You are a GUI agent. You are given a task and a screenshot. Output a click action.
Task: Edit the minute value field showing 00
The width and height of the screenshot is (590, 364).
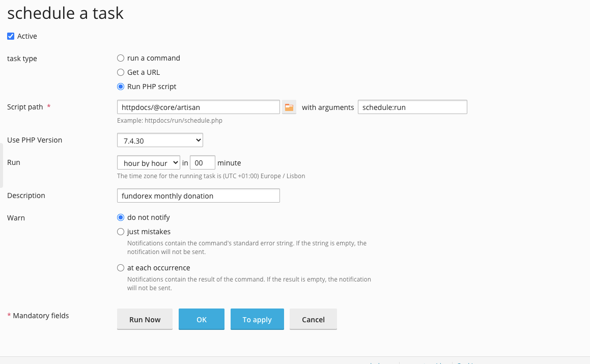click(202, 162)
